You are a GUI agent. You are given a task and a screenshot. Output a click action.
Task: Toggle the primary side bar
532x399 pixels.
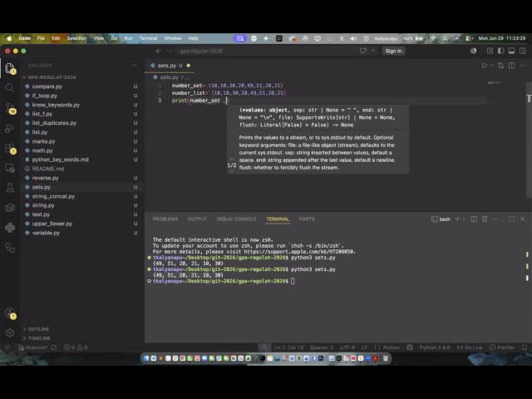(x=500, y=51)
